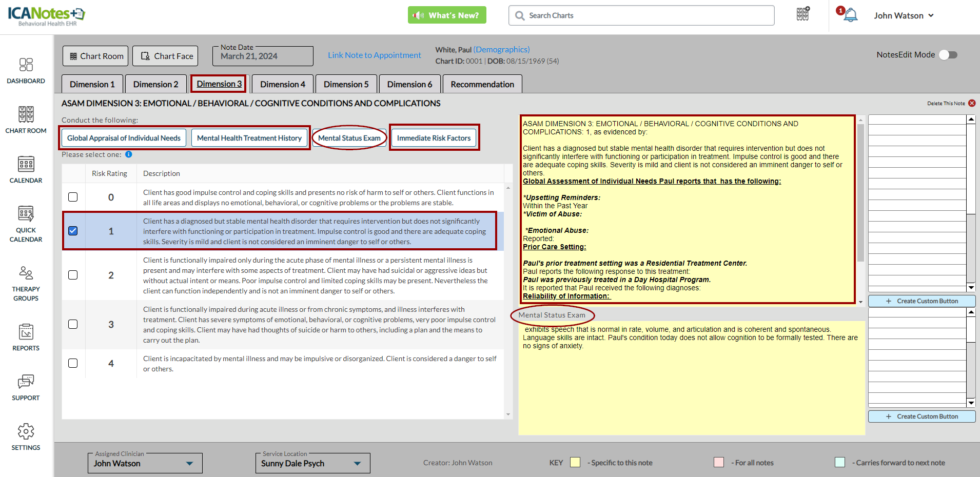
Task: Click the info icon beside Please select one
Action: 129,154
